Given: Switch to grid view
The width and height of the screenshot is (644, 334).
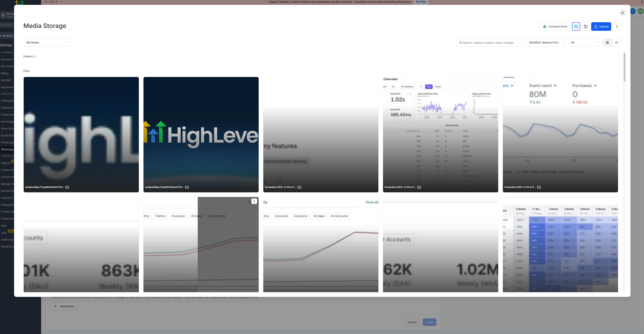Looking at the screenshot, I should tap(607, 43).
